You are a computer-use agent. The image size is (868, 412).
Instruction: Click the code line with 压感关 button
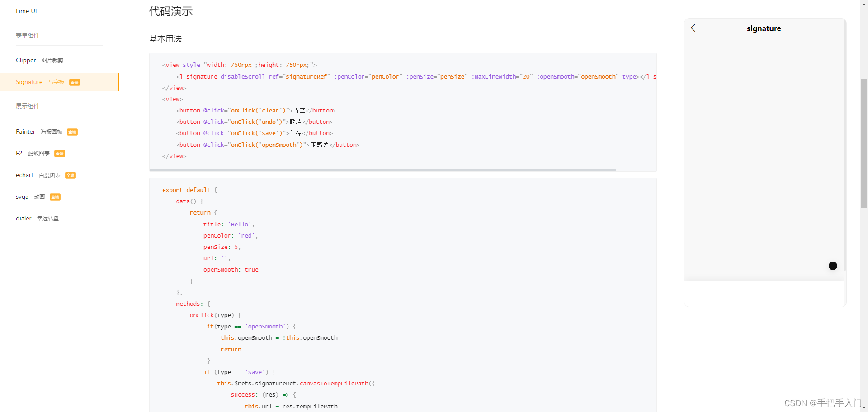[x=268, y=145]
